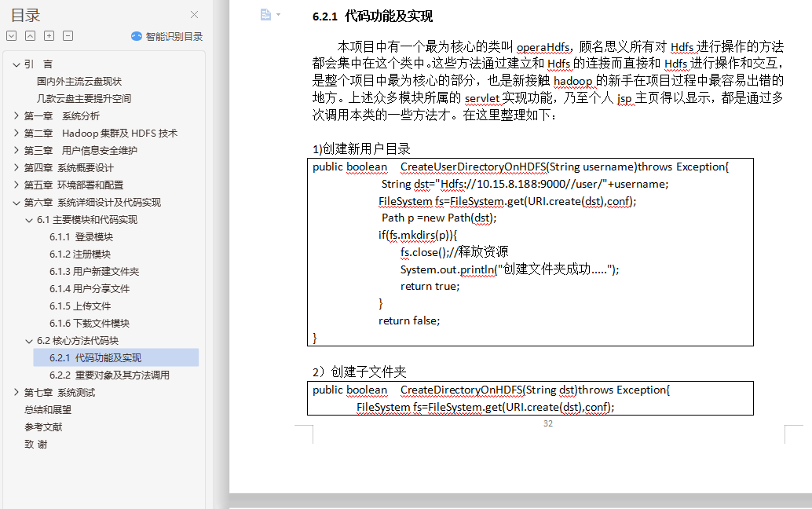Navigate to 6.1.1 登录模块

[x=82, y=237]
